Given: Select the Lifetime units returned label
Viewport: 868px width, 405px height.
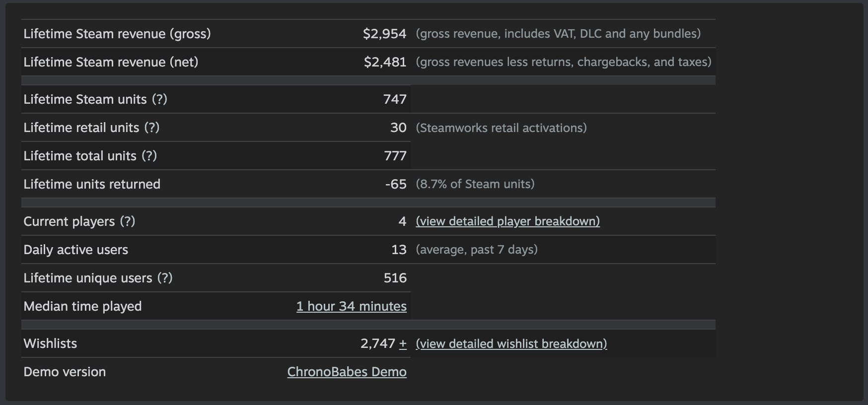Looking at the screenshot, I should point(92,184).
